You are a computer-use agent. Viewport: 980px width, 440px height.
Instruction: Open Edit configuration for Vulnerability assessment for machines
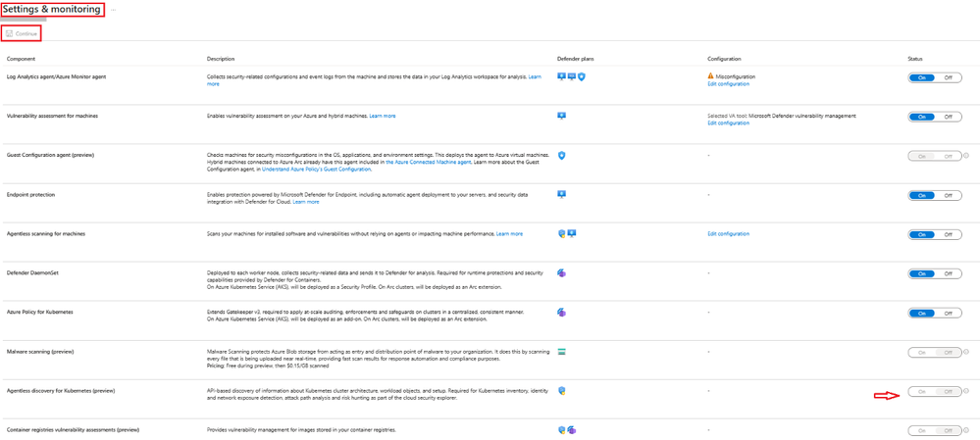click(728, 122)
